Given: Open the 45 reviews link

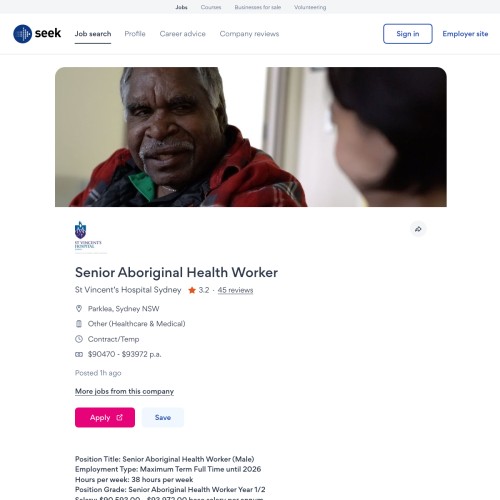Looking at the screenshot, I should click(x=235, y=290).
